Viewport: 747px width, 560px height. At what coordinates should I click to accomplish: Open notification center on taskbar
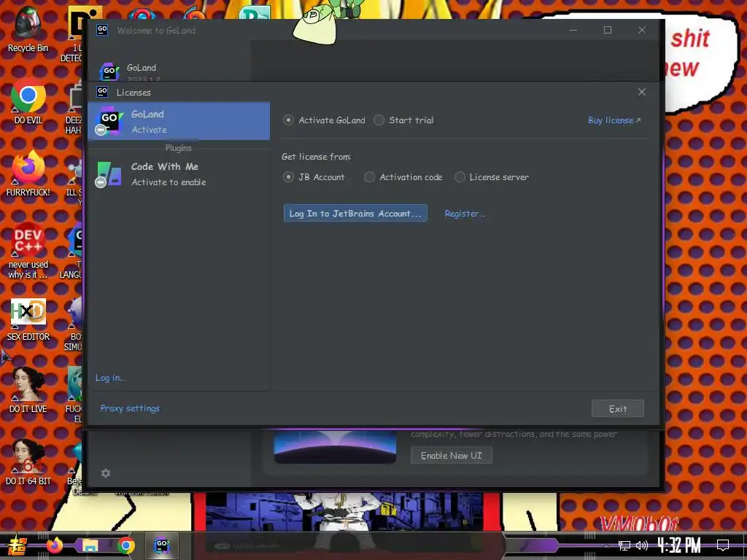[723, 545]
